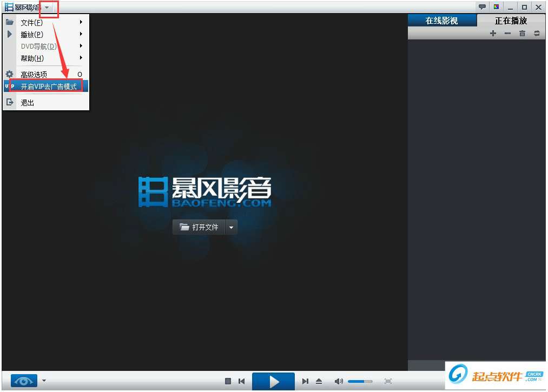Open dropdown arrow beside 打开文件
Screen dimensions: 548x392
click(x=231, y=228)
